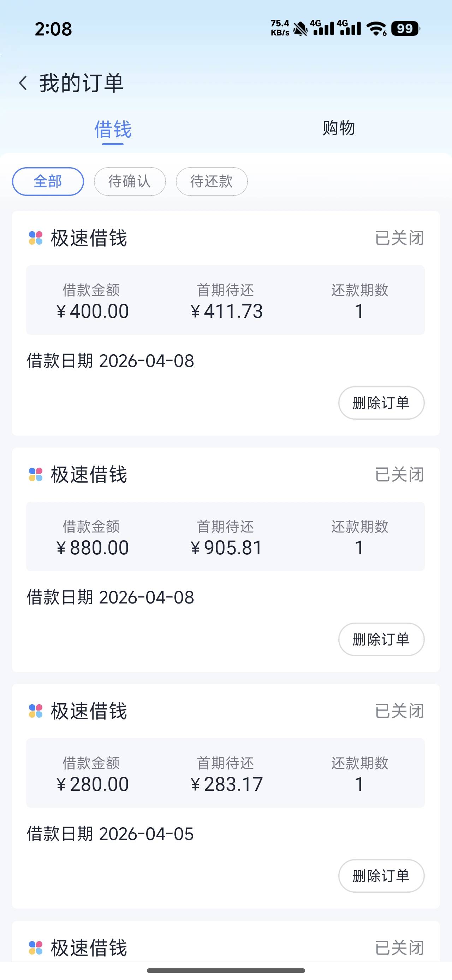The width and height of the screenshot is (452, 980).
Task: Tap the app icon on the bottom partial order
Action: tap(36, 947)
